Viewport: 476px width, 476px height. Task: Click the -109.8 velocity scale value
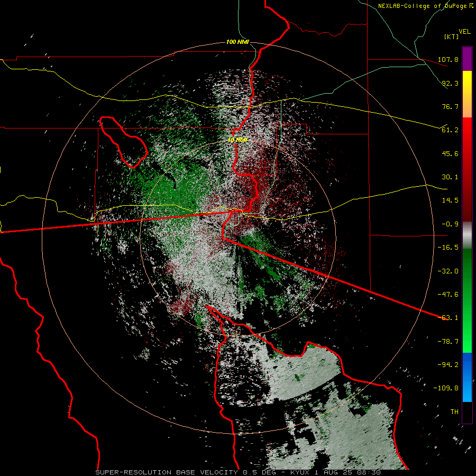click(x=446, y=388)
